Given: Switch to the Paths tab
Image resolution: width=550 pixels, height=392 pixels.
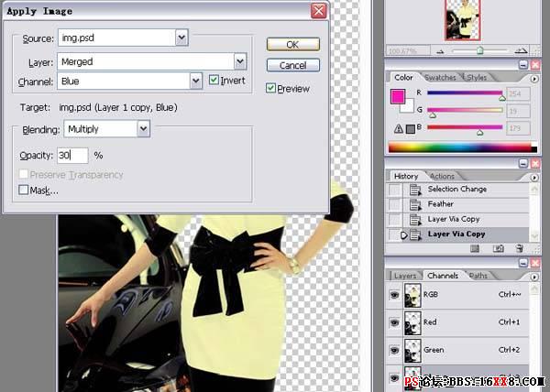Looking at the screenshot, I should [x=478, y=276].
